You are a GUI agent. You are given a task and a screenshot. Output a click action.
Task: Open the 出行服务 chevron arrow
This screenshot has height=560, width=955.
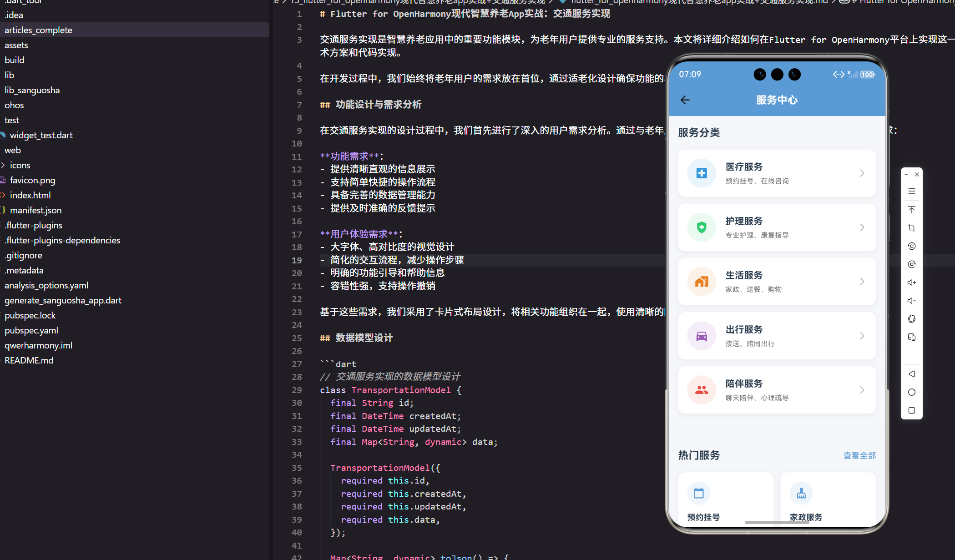[x=862, y=336]
